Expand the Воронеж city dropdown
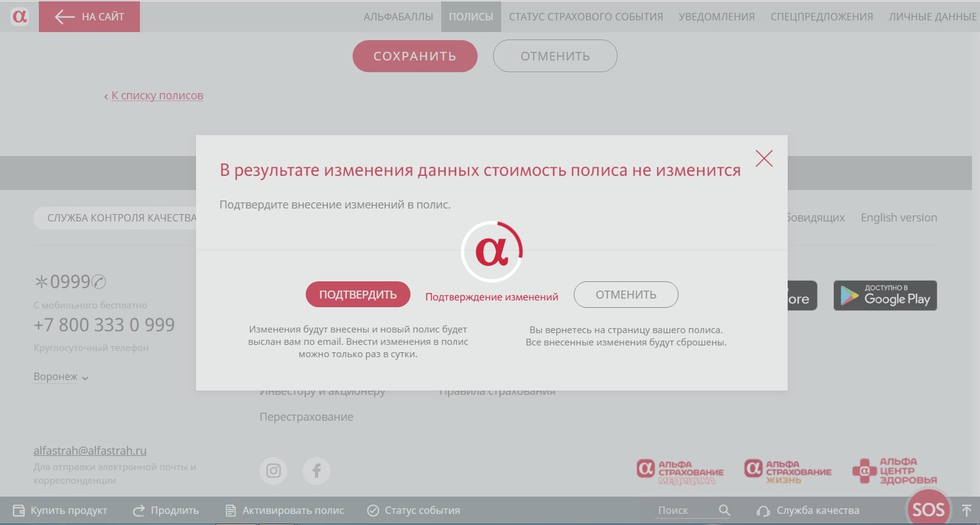Image resolution: width=980 pixels, height=525 pixels. pyautogui.click(x=60, y=377)
